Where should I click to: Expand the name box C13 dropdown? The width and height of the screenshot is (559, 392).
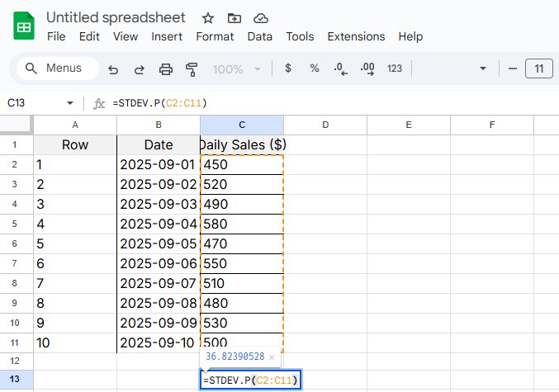[70, 103]
